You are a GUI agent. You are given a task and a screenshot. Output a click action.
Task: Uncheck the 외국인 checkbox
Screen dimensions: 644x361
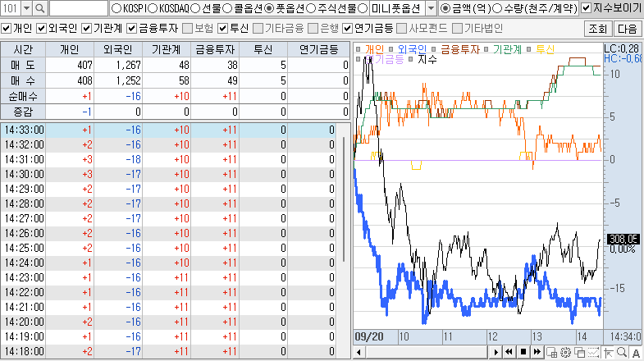pos(42,28)
